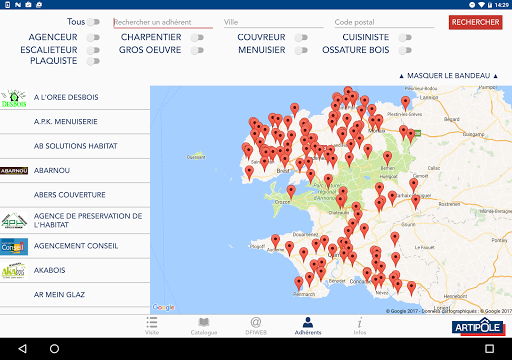The width and height of the screenshot is (512, 360).
Task: Tap the CHARPENTIER label
Action: [x=151, y=37]
